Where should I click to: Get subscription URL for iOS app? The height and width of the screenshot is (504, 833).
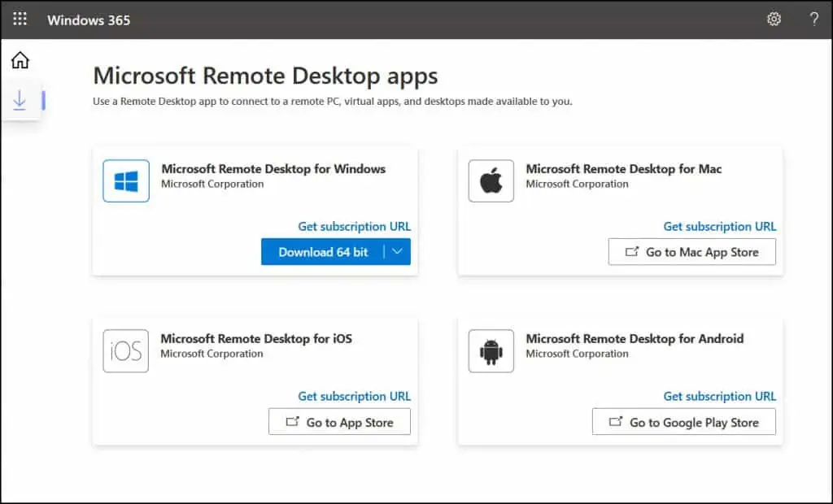click(x=354, y=396)
